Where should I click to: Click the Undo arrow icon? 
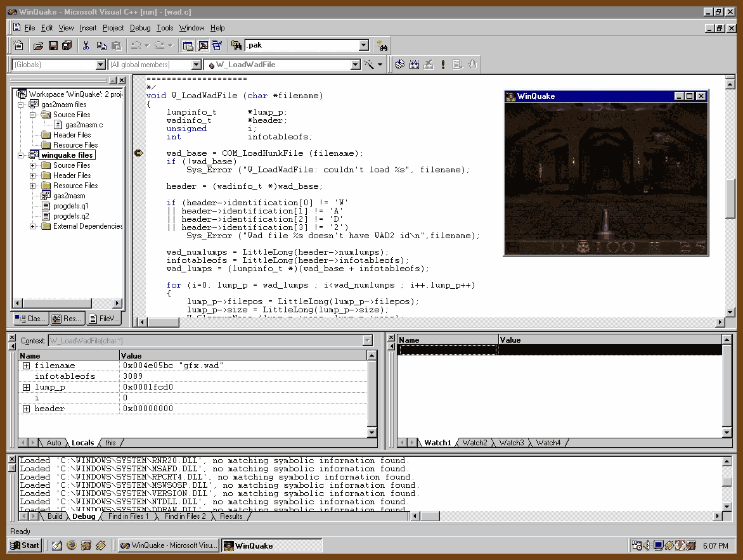136,46
